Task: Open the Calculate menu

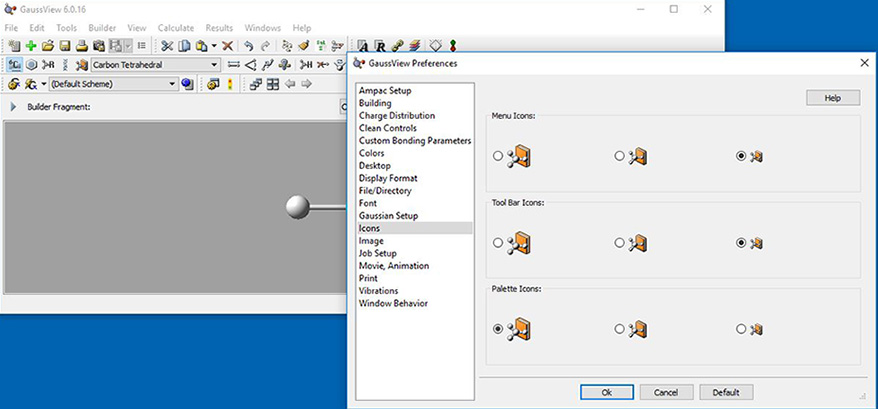Action: tap(175, 28)
